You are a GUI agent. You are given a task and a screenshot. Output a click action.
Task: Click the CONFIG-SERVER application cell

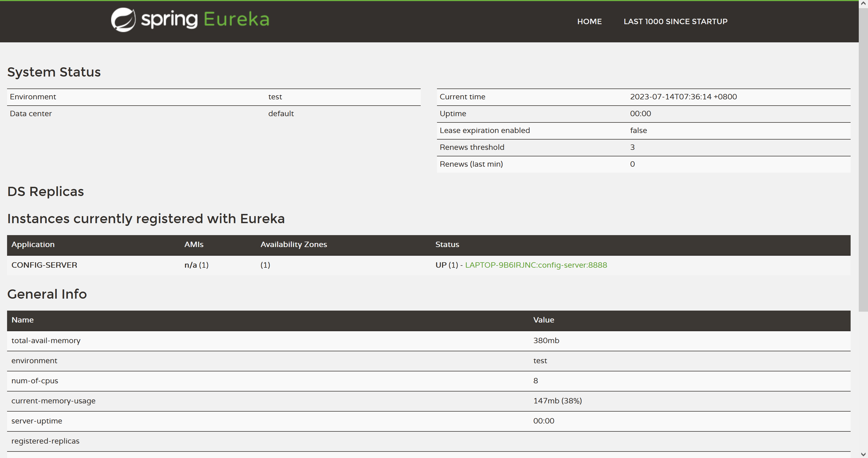click(x=44, y=265)
